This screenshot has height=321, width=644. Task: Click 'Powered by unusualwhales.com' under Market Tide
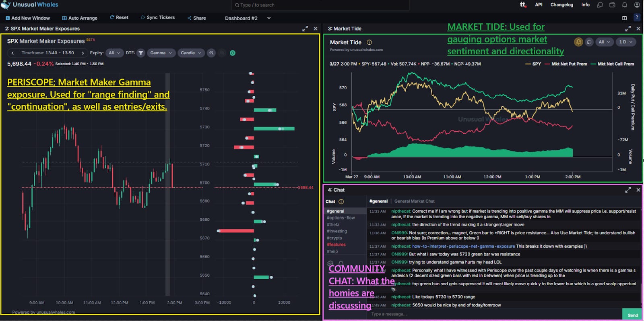pos(356,50)
